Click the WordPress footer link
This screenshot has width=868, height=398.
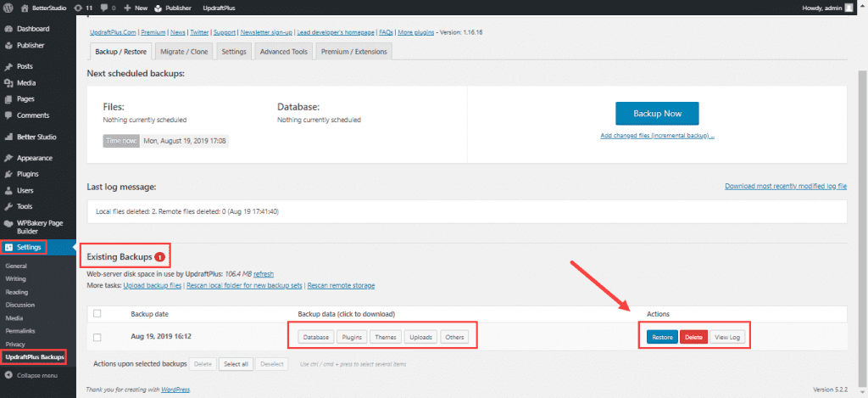(175, 390)
